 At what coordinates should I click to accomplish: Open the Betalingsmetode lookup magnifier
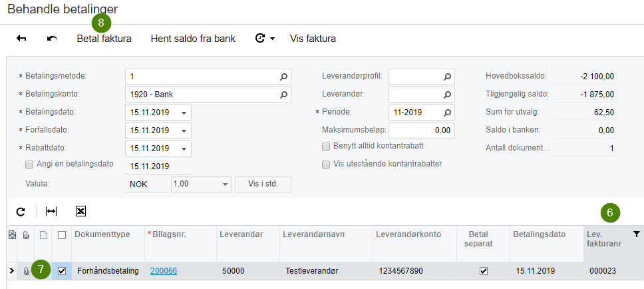(284, 76)
